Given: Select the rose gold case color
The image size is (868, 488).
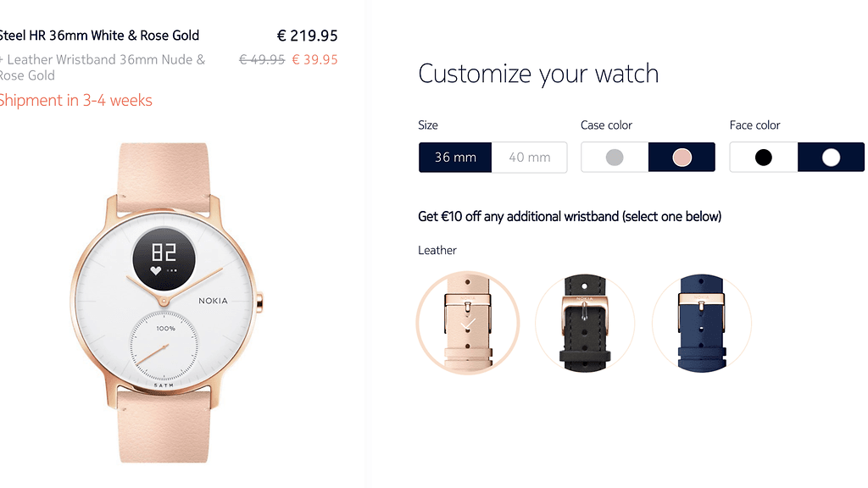Looking at the screenshot, I should (682, 157).
